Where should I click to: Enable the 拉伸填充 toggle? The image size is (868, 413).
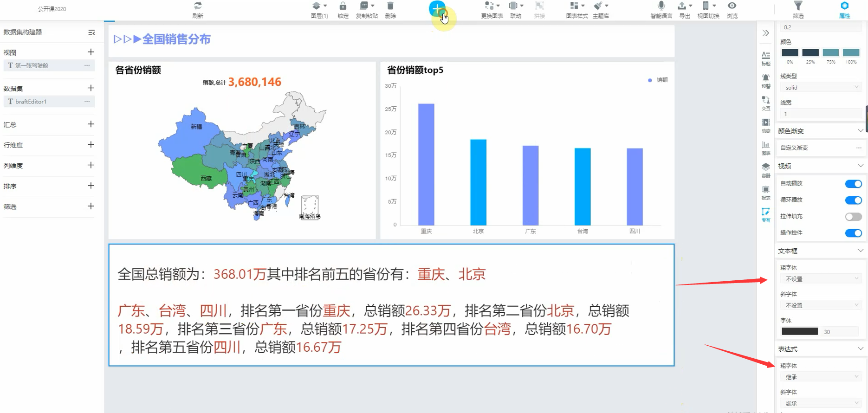click(x=853, y=217)
